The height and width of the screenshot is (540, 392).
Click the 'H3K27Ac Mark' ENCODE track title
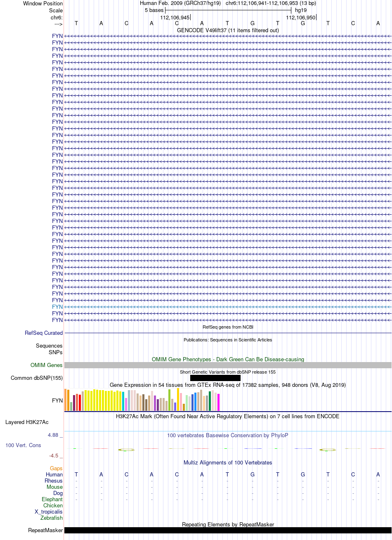click(x=228, y=416)
